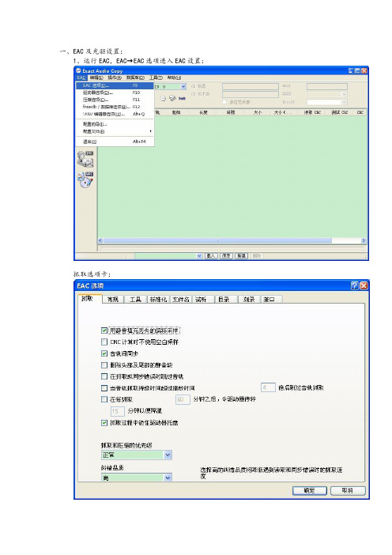This screenshot has width=392, height=555.
Task: Click scrollbar right arrow in EAC track list
Action: coord(364,240)
